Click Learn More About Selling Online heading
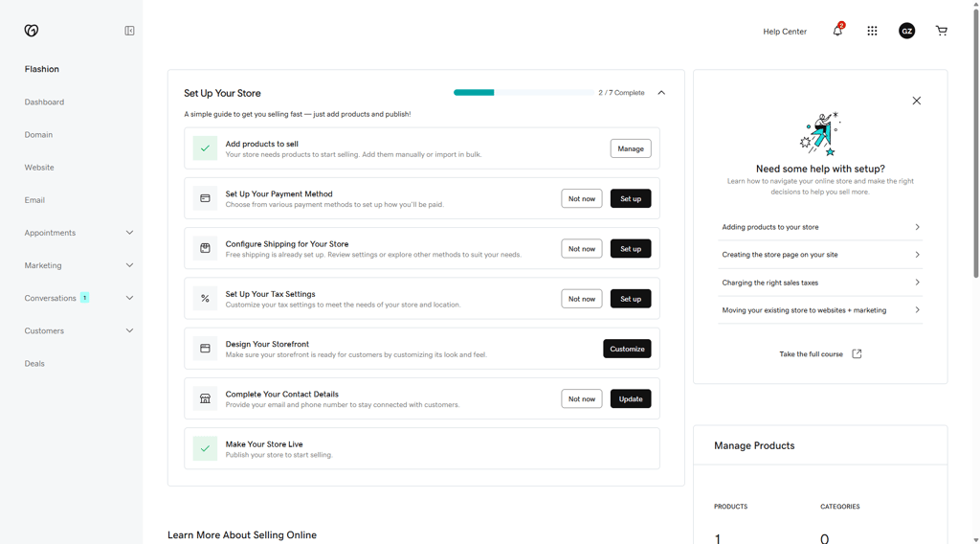980x544 pixels. (242, 534)
